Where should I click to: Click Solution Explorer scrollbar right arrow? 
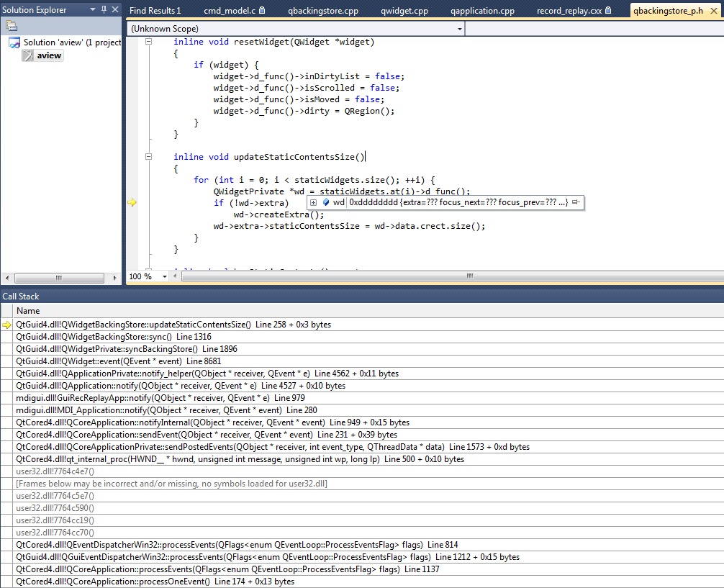point(114,278)
